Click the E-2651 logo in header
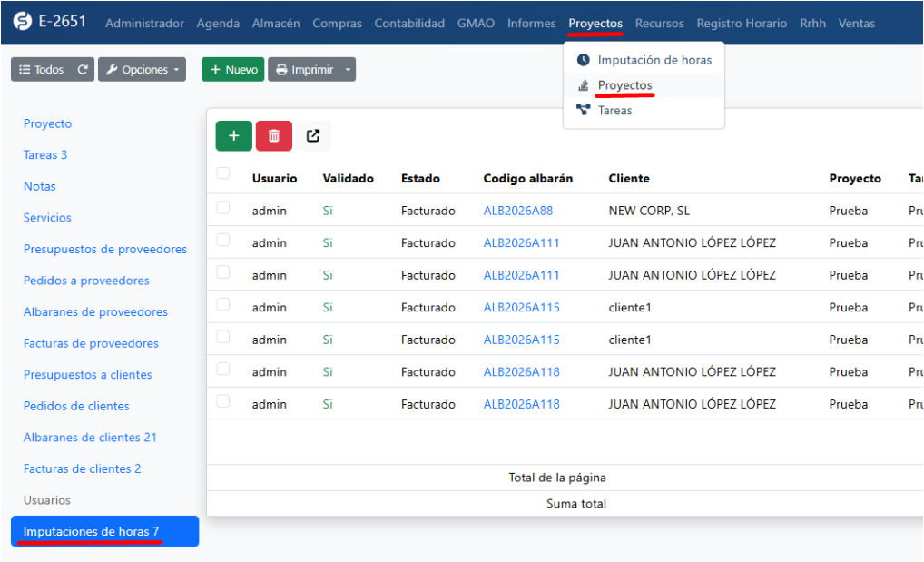This screenshot has height=562, width=924. click(x=51, y=22)
